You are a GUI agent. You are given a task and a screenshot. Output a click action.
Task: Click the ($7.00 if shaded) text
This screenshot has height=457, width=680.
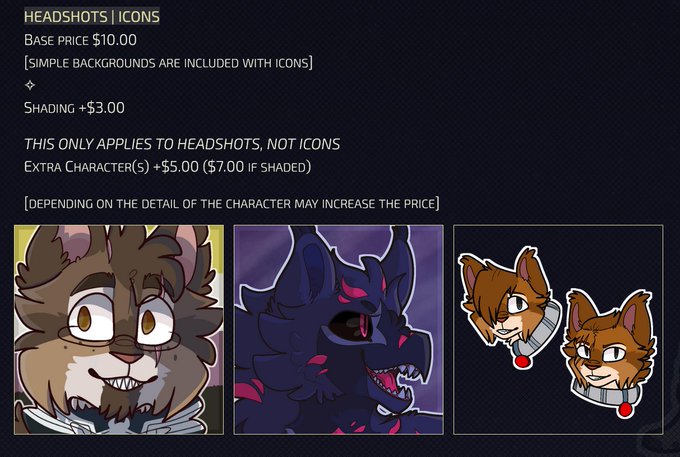tap(257, 166)
